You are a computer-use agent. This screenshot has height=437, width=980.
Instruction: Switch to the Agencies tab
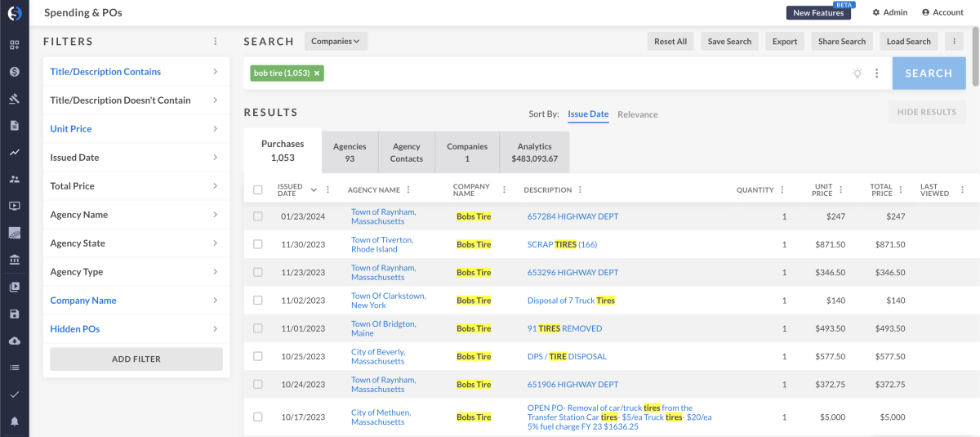coord(350,152)
